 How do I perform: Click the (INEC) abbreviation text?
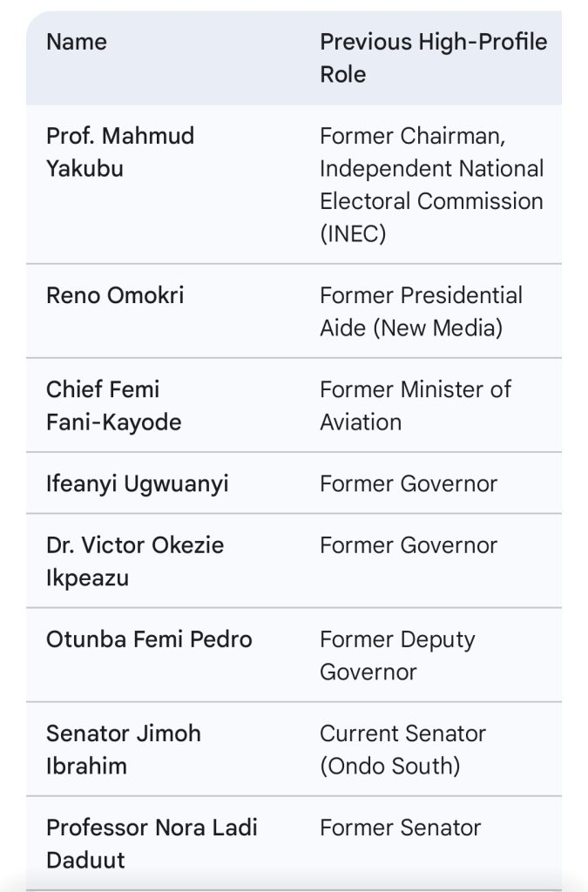[353, 233]
